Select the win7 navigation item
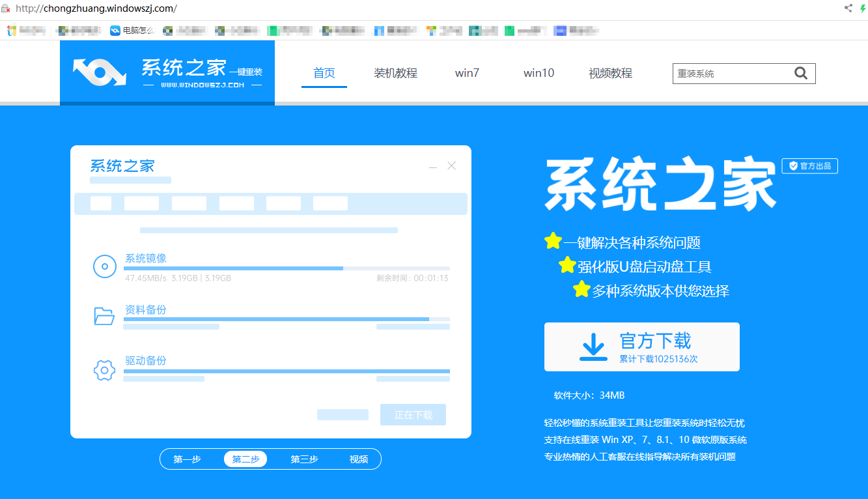The image size is (868, 499). pyautogui.click(x=467, y=73)
